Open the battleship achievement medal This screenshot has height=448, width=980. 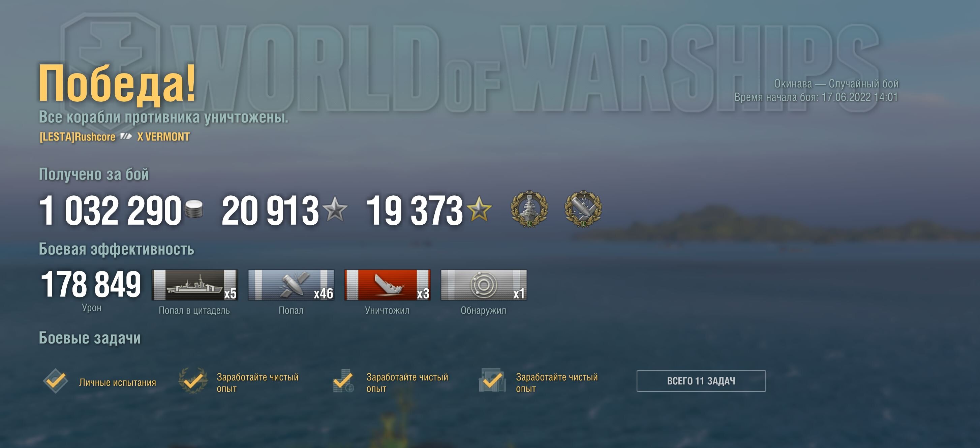(x=529, y=209)
